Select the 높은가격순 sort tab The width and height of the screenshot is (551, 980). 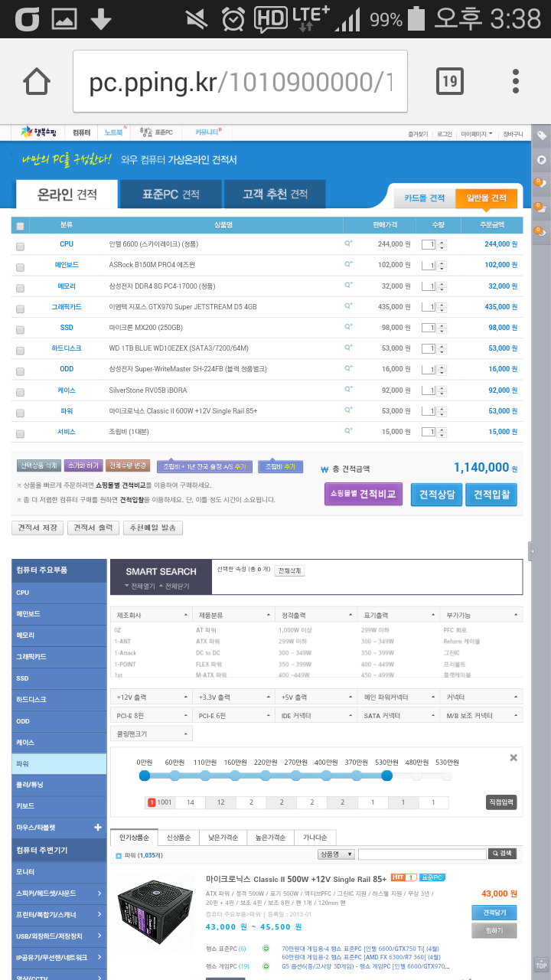(270, 838)
